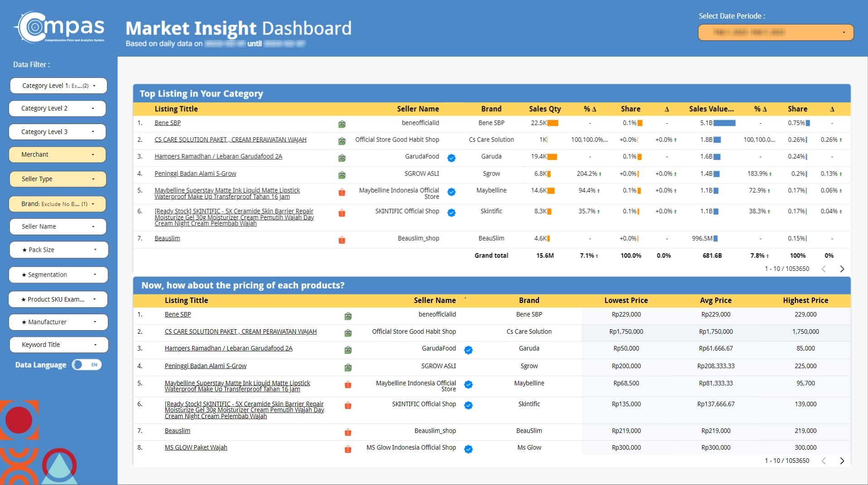Sort top listing by Sales Qty column header
The height and width of the screenshot is (485, 868).
pyautogui.click(x=545, y=109)
